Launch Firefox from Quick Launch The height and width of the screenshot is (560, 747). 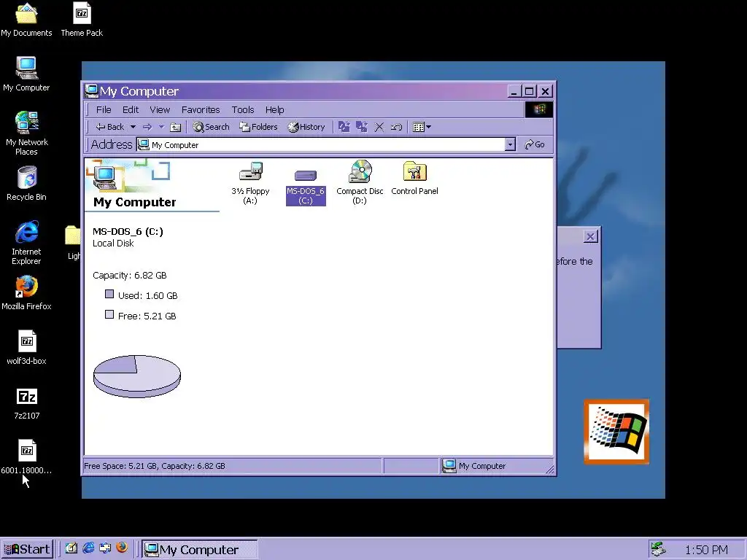tap(122, 548)
